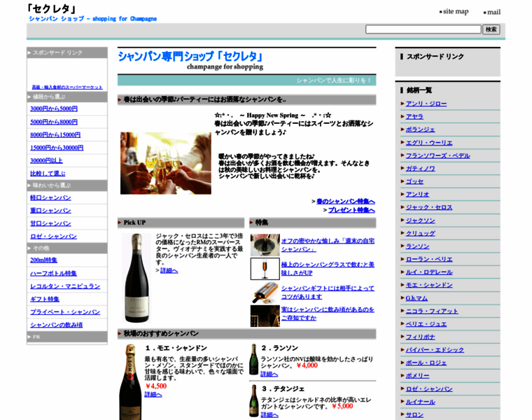532x420 pixels.
Task: Open brand ジャック・セロス
Action: (x=429, y=207)
